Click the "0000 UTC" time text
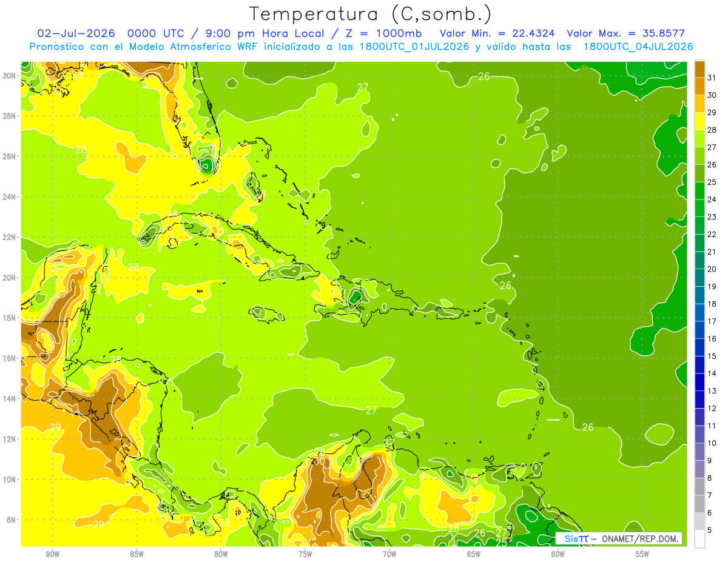Image resolution: width=728 pixels, height=562 pixels. click(x=156, y=33)
